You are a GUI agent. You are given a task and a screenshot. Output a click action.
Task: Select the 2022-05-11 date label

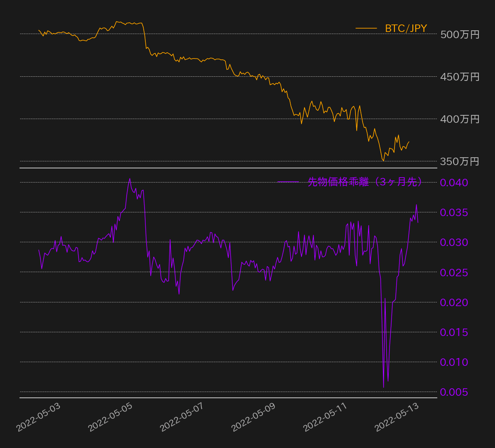326,417
